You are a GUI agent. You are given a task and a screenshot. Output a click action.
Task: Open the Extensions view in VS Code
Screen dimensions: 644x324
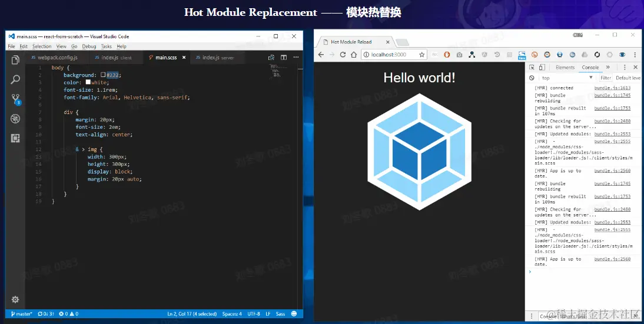coord(15,138)
